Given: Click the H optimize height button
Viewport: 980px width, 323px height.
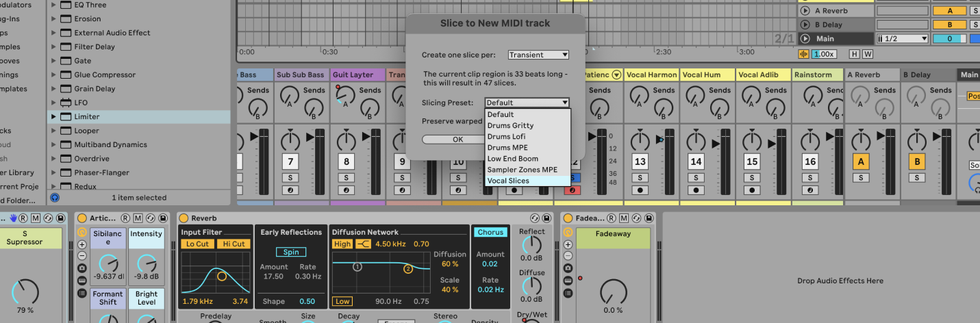Looking at the screenshot, I should 854,54.
